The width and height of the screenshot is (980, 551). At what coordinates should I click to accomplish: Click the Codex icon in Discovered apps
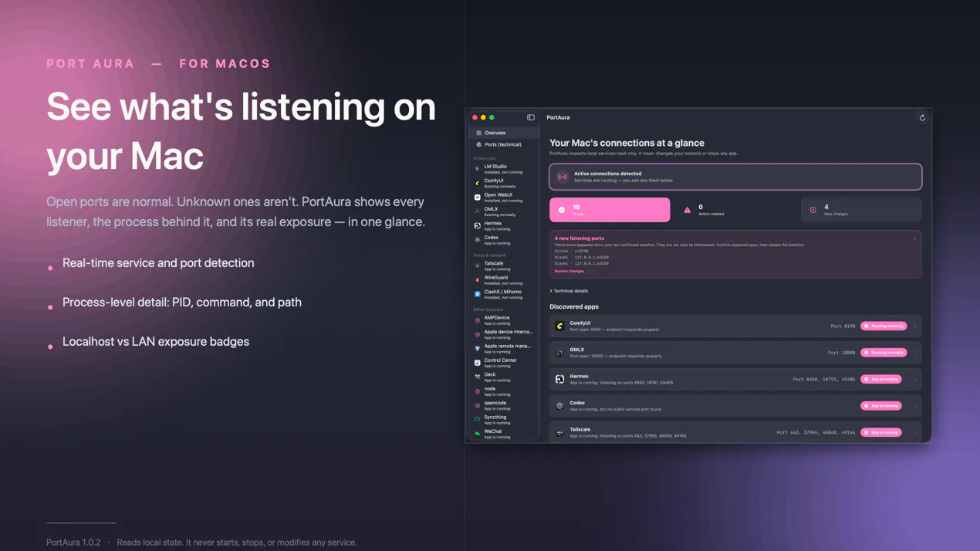tap(560, 406)
